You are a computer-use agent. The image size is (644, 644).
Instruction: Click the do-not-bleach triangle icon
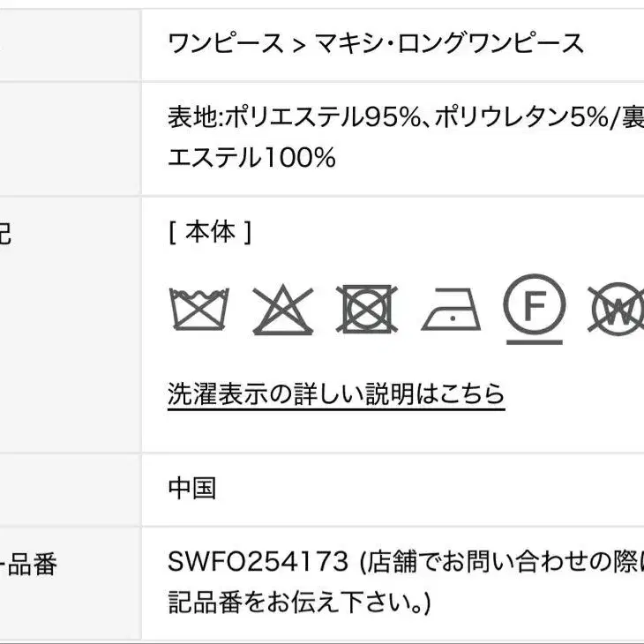point(283,310)
